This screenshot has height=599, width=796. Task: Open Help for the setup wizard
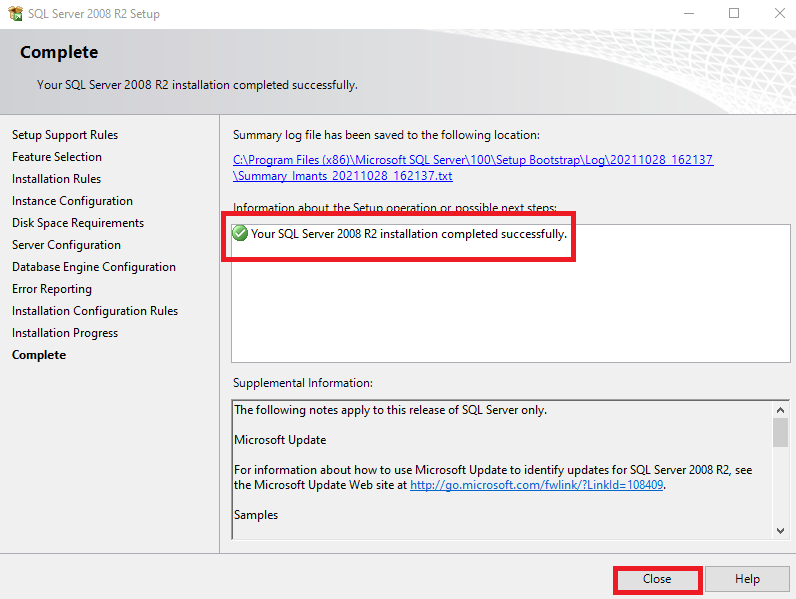[747, 579]
